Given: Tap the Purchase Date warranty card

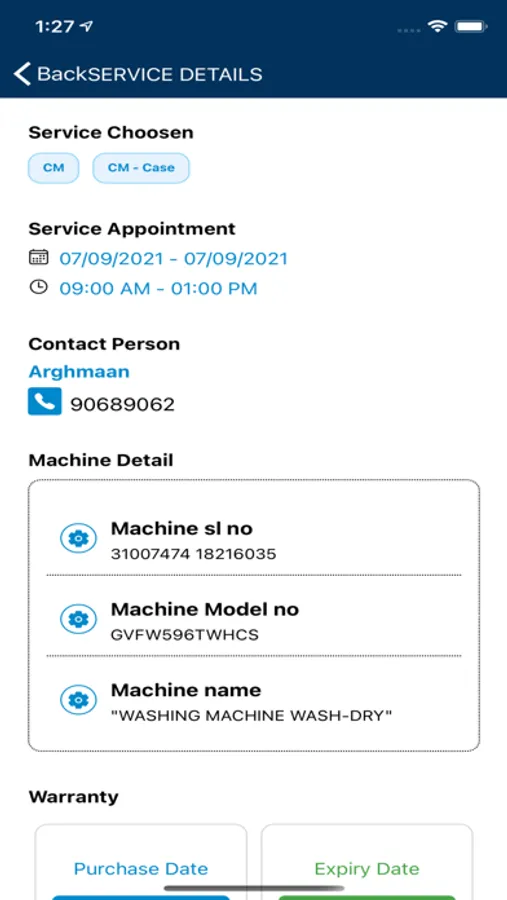Looking at the screenshot, I should pos(141,862).
